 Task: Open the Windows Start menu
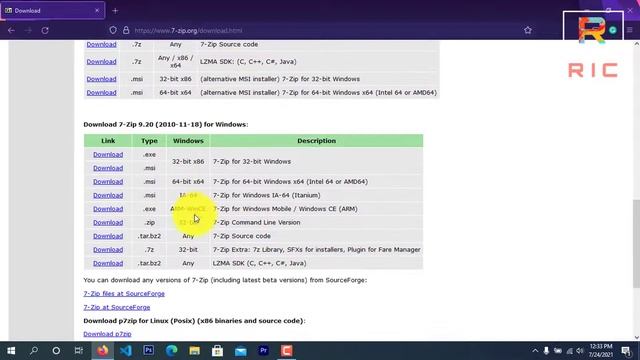[x=11, y=351]
